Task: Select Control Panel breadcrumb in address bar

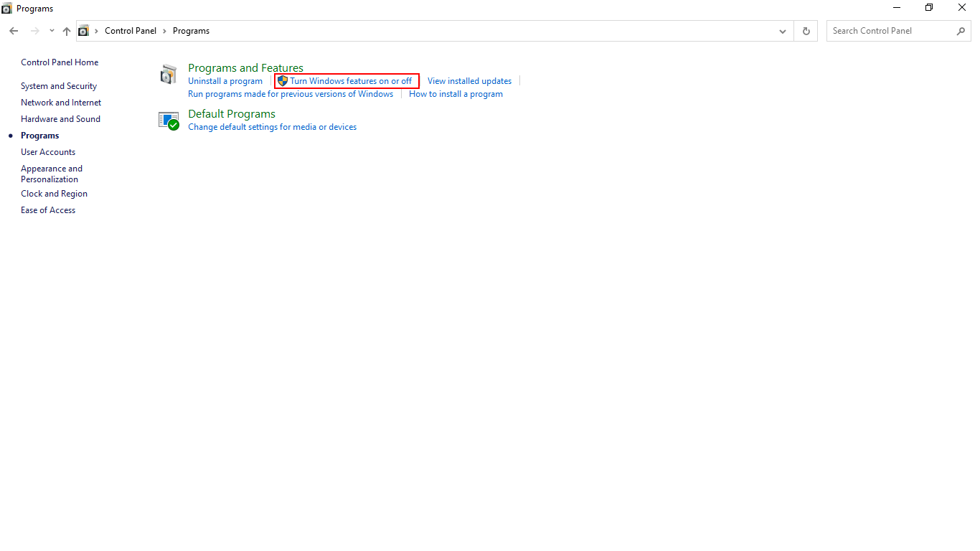Action: pos(131,31)
